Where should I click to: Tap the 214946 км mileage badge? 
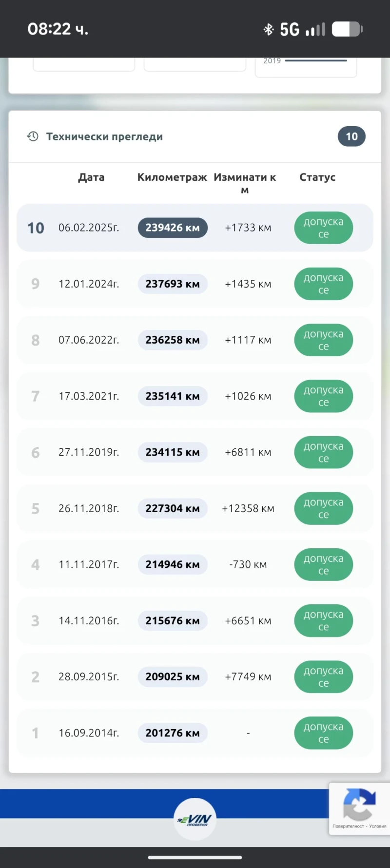173,564
